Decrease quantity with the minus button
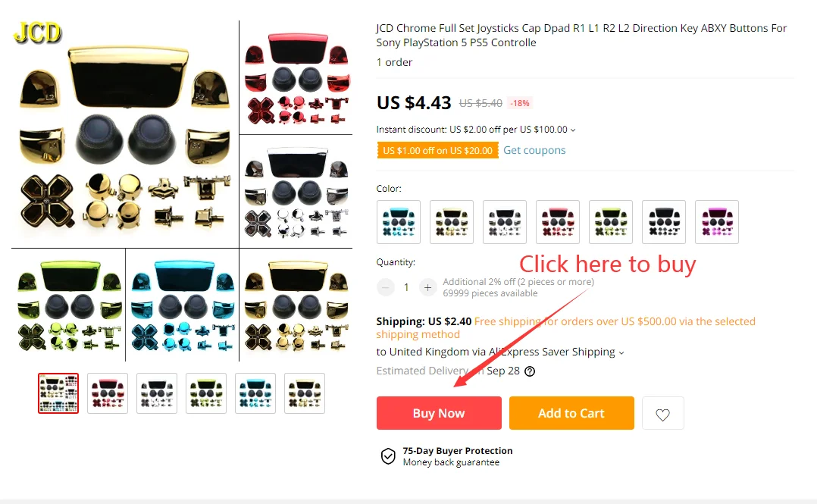817x504 pixels. pos(386,287)
